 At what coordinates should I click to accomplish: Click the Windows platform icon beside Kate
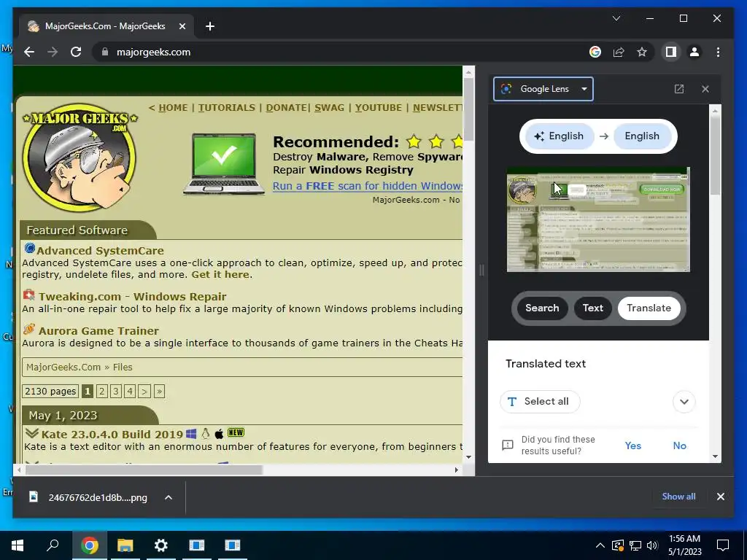[x=191, y=434]
